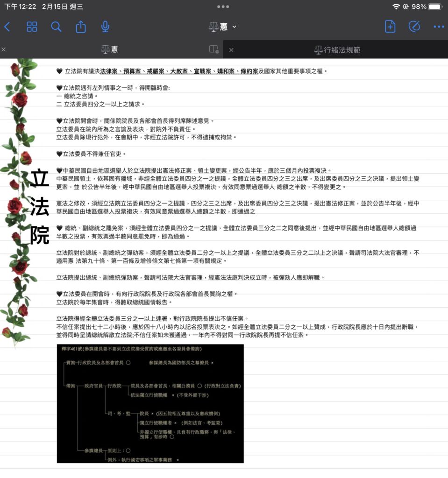Go back using the left chevron

[x=7, y=27]
